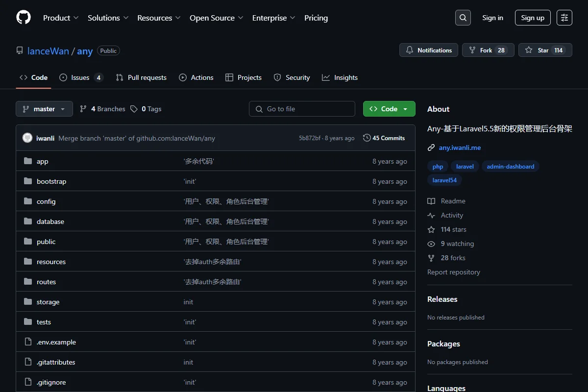Switch to the Issues tab
Image resolution: width=588 pixels, height=392 pixels.
81,77
